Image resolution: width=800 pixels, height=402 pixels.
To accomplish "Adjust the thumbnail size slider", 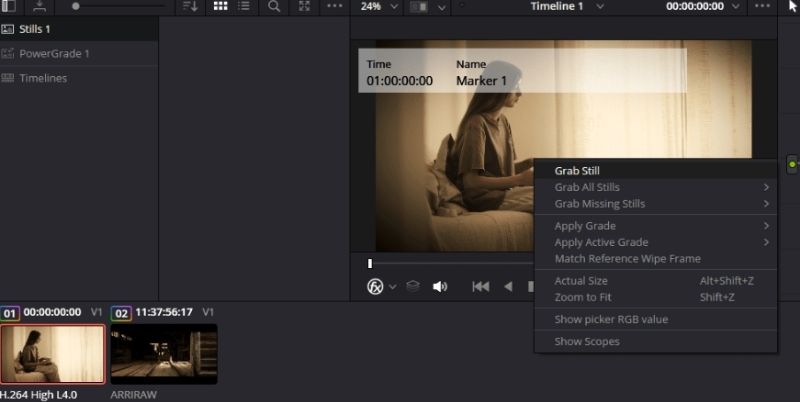I will pos(76,6).
